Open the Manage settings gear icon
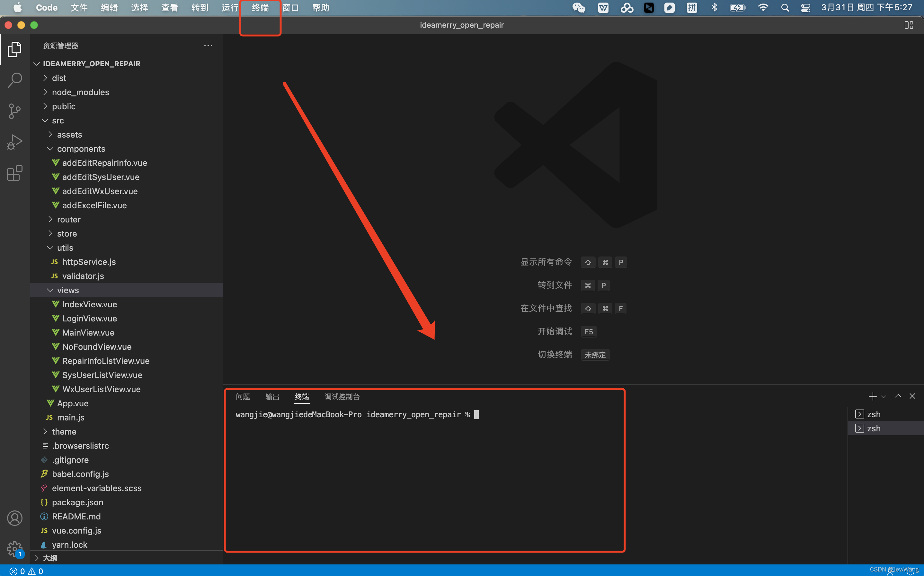Screen dimensions: 924x576 coord(14,549)
